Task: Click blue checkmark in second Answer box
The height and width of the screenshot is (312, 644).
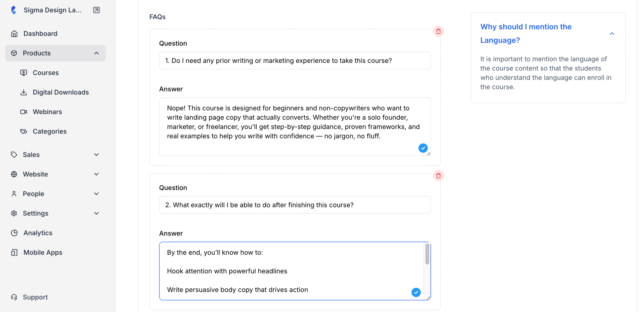Action: 416,293
